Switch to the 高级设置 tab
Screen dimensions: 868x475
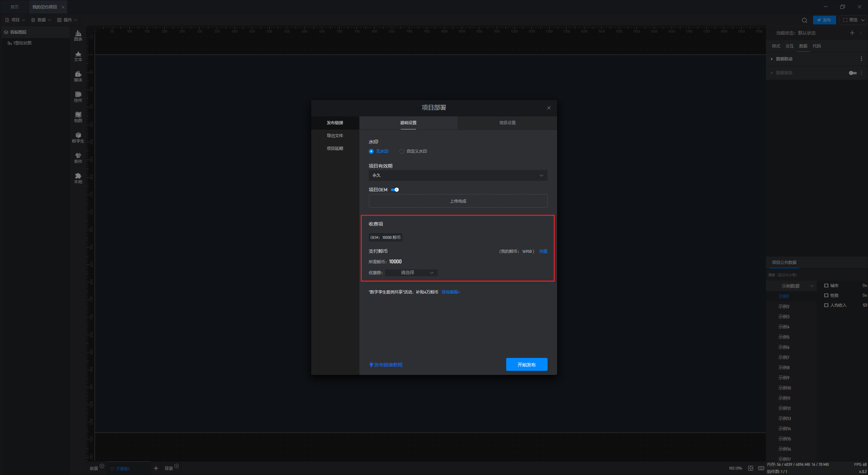pos(507,123)
